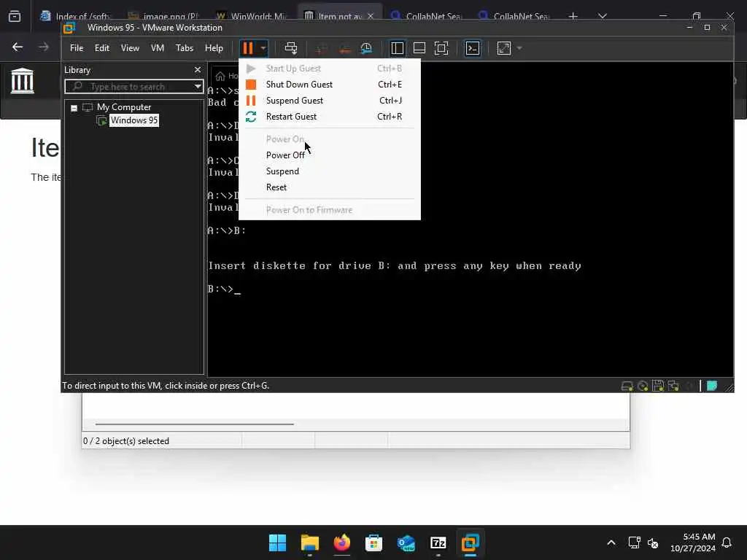The width and height of the screenshot is (747, 560).
Task: Click the VMware Workstation title bar logo
Action: pos(69,28)
